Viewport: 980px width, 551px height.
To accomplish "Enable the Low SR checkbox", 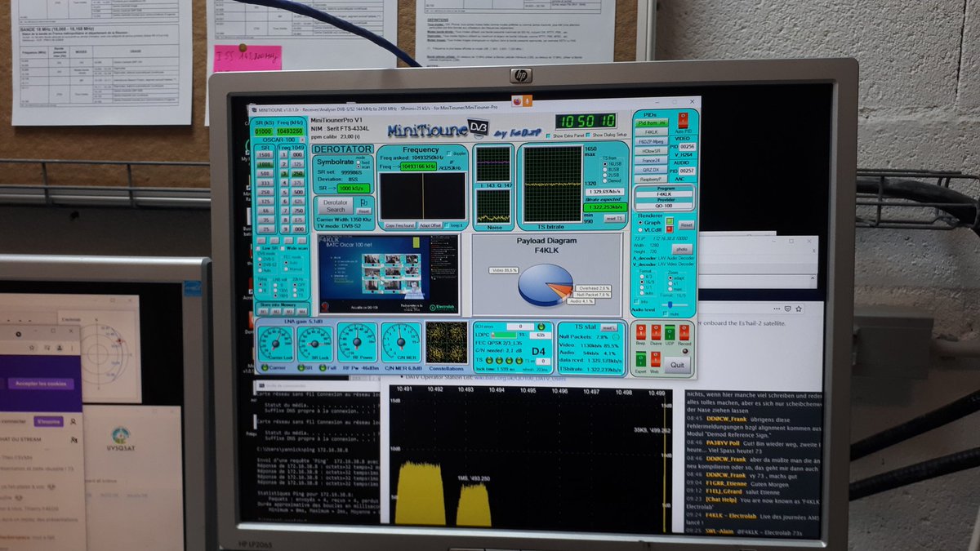I will pyautogui.click(x=258, y=248).
